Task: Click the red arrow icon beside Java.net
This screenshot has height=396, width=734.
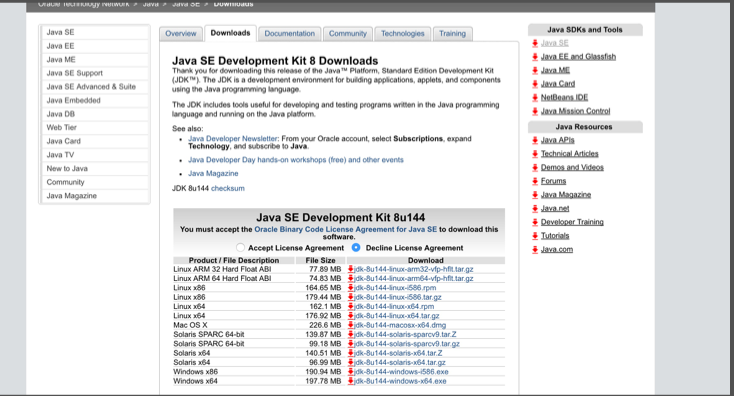Action: pos(535,209)
